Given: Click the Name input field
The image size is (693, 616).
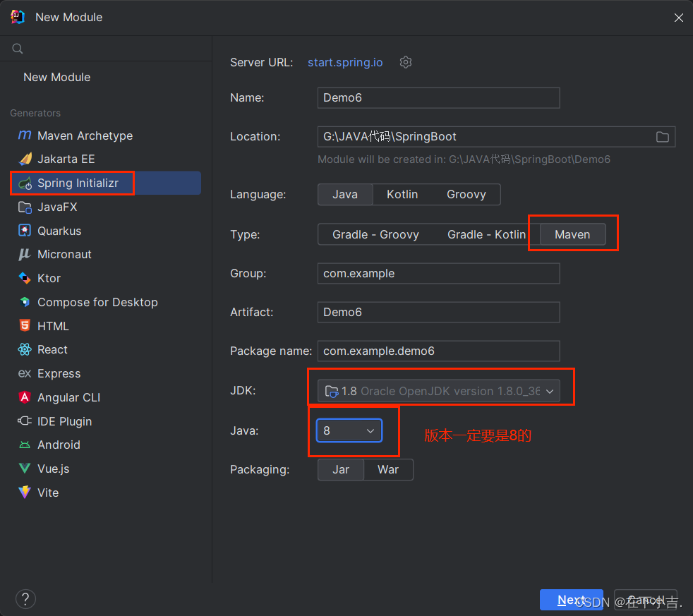Looking at the screenshot, I should click(x=438, y=97).
